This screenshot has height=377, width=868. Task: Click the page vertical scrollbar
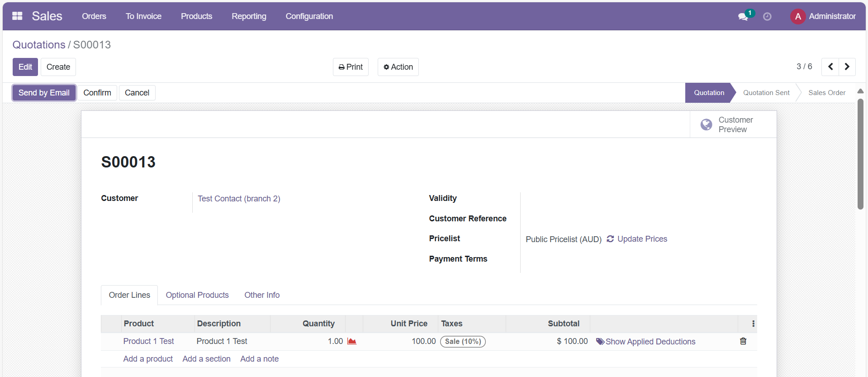click(x=860, y=154)
